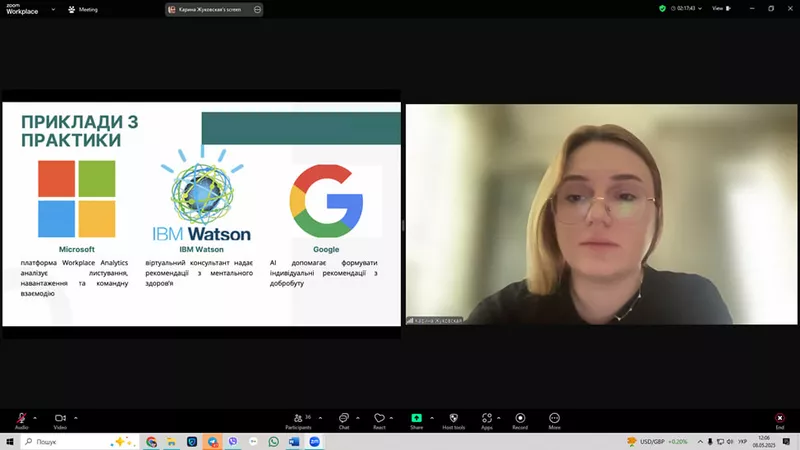Expand Apps options arrow

tap(498, 418)
